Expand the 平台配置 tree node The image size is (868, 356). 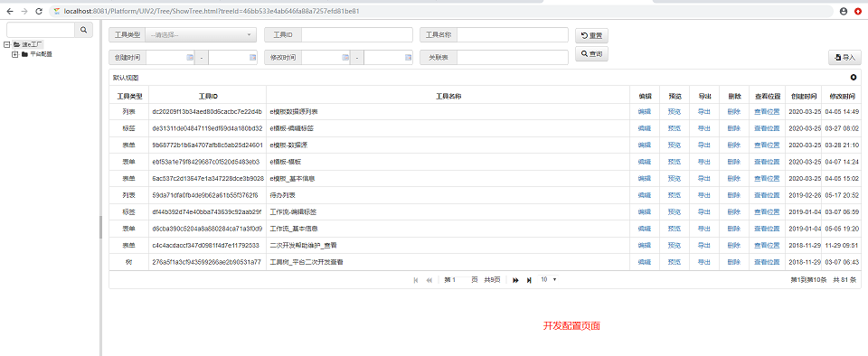(x=15, y=54)
